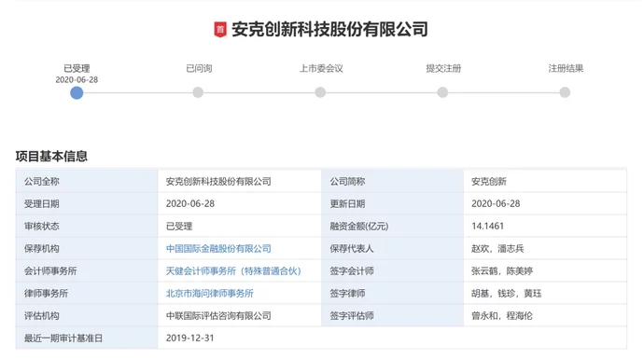Click the 签字会计师 names 张云鹤，陈美婷

(x=502, y=270)
